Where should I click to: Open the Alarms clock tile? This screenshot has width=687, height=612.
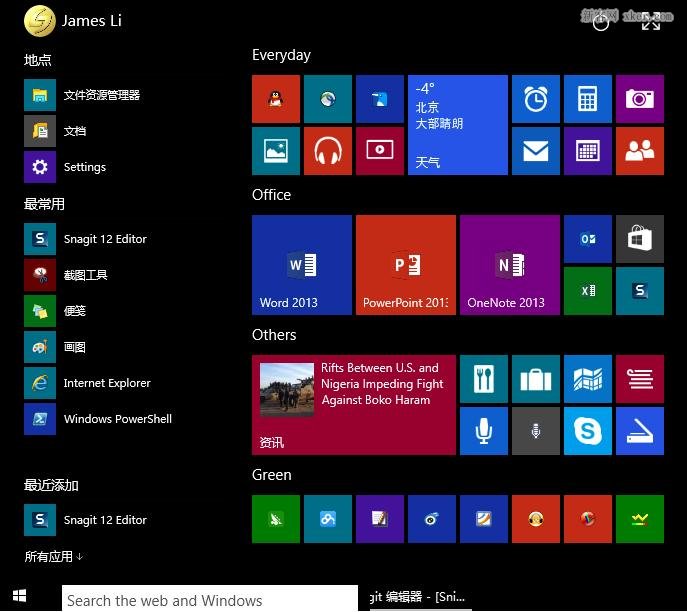536,99
